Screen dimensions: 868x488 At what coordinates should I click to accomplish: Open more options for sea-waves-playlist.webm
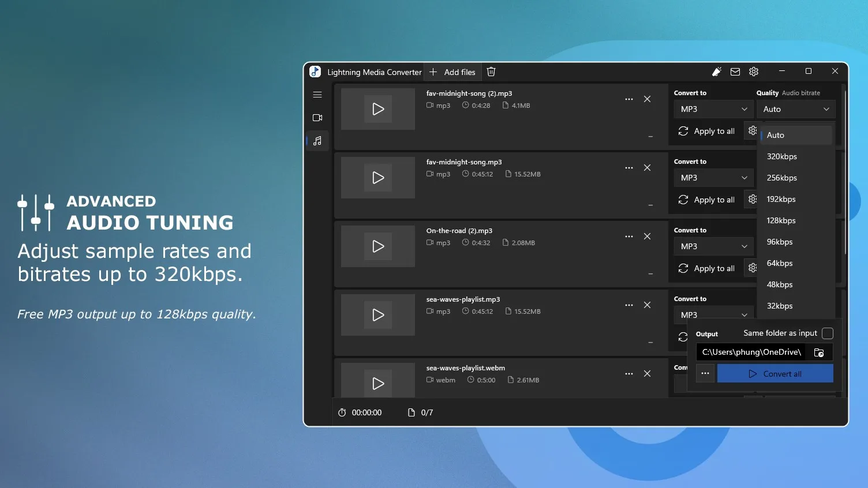click(629, 374)
